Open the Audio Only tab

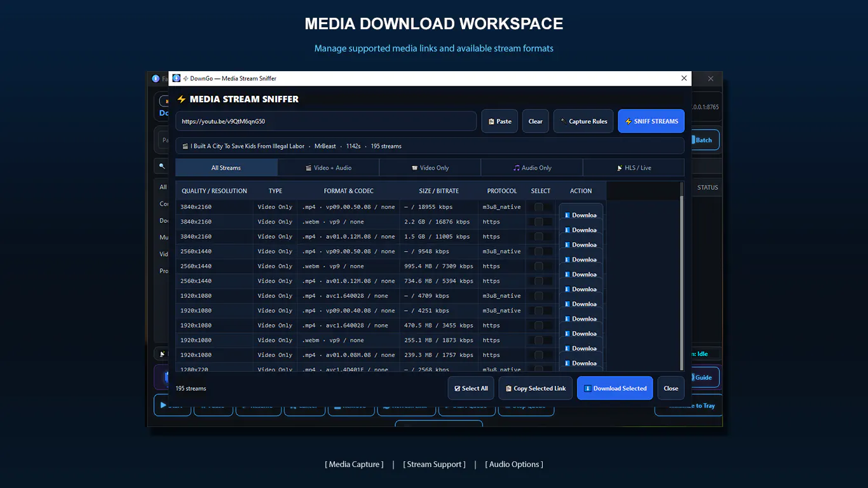click(x=532, y=168)
